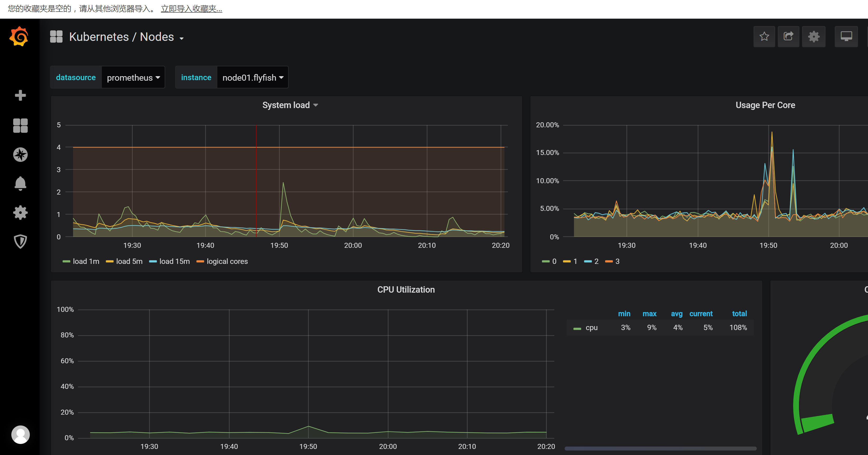The image size is (868, 455).
Task: Open the node01.flyfish instance dropdown
Action: coord(253,78)
